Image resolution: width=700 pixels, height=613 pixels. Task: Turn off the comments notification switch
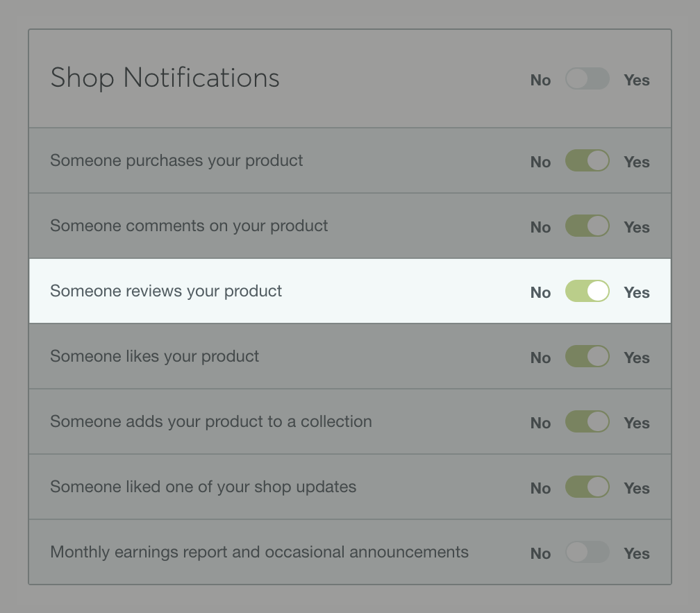pyautogui.click(x=587, y=226)
